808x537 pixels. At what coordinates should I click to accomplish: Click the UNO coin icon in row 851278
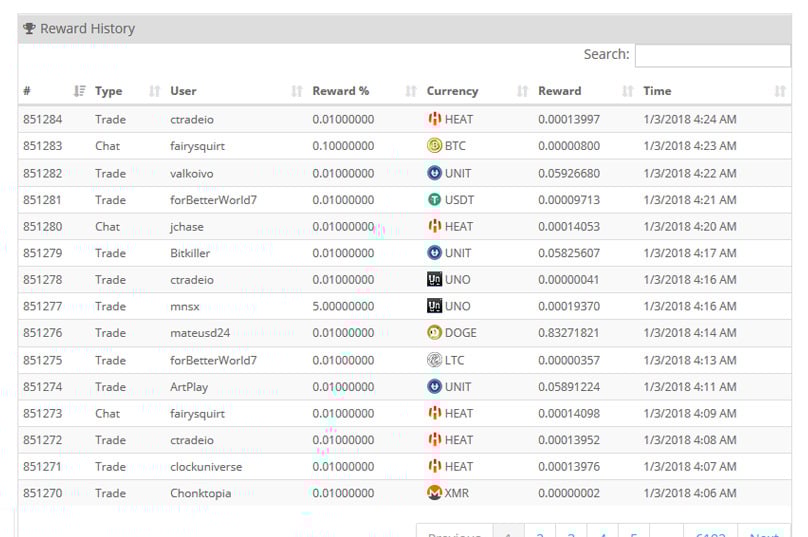tap(434, 279)
